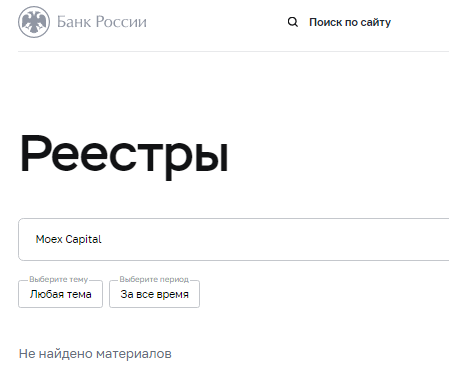
Task: Click the "Реестры" page heading
Action: 124,155
